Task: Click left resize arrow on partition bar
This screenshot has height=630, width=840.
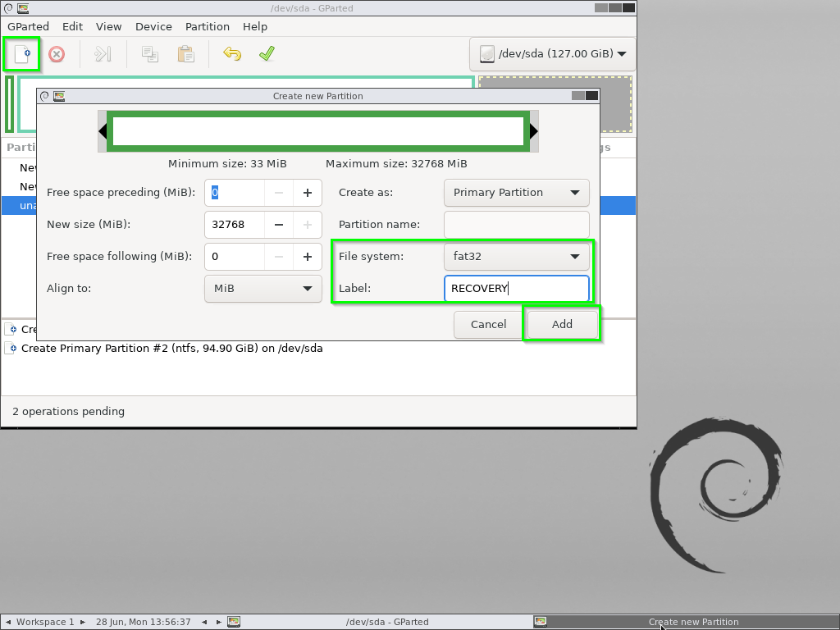Action: coord(103,131)
